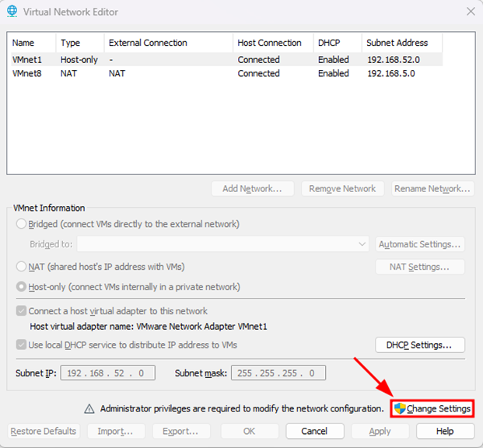Select the NAT shared IP radio option

tap(21, 267)
